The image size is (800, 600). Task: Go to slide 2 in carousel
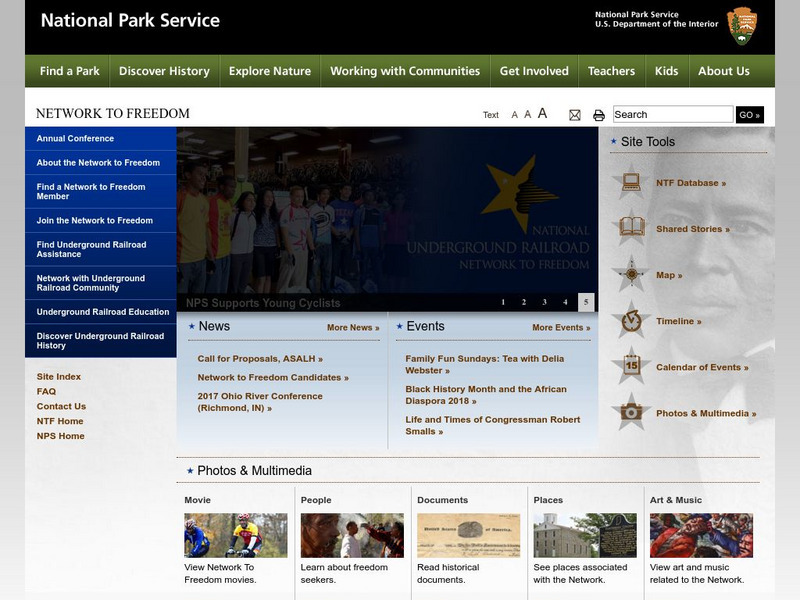tap(524, 302)
